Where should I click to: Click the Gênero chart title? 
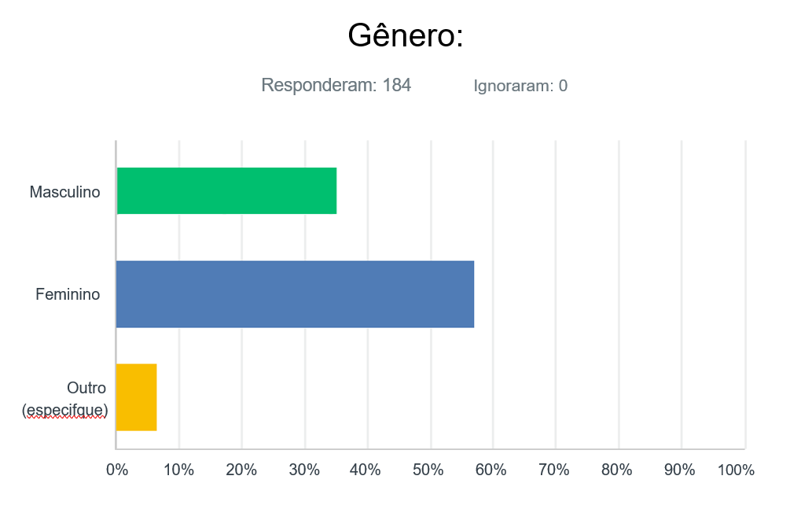click(406, 36)
